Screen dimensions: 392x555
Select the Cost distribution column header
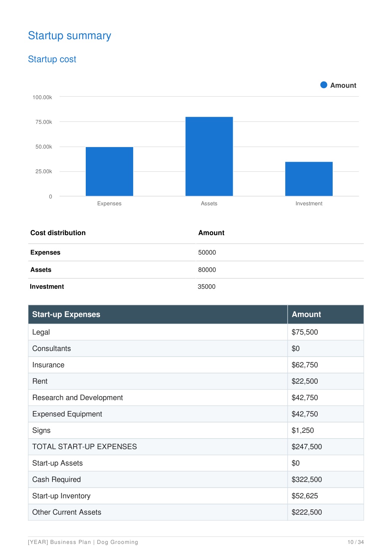(58, 233)
